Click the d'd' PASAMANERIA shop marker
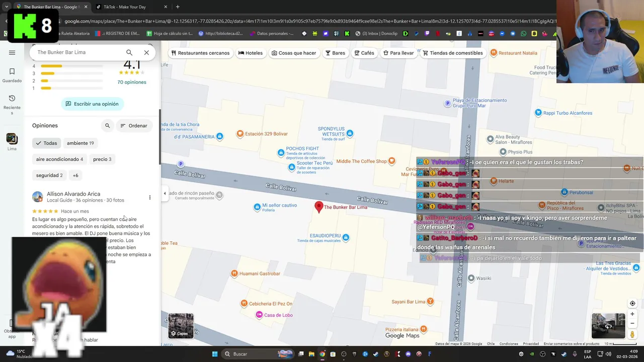This screenshot has width=644, height=362. click(x=219, y=137)
